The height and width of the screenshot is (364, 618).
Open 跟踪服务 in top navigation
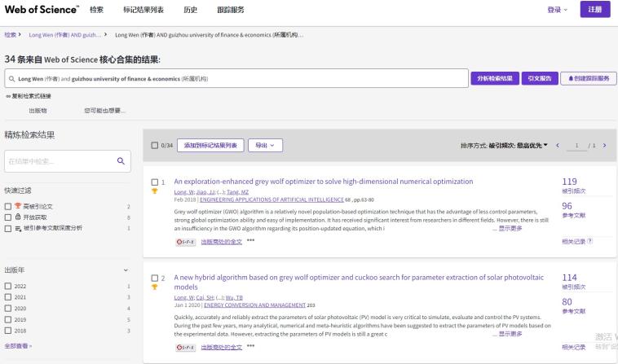230,9
